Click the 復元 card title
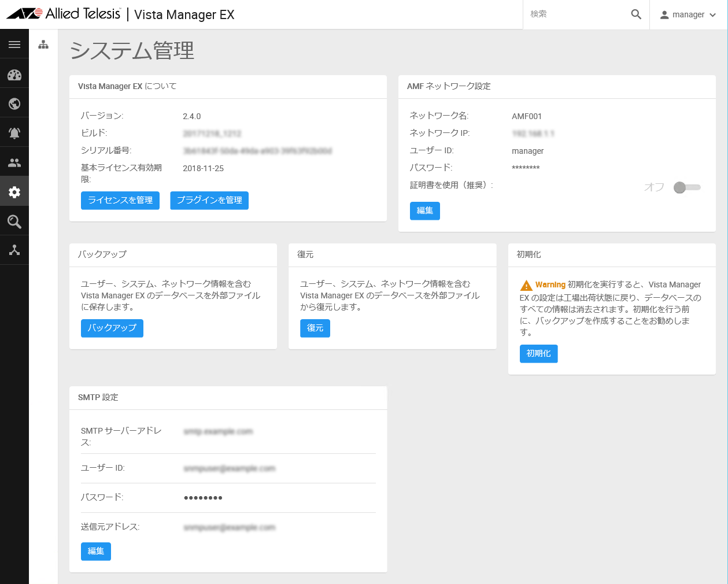Screen dimensions: 728x584 coord(305,254)
